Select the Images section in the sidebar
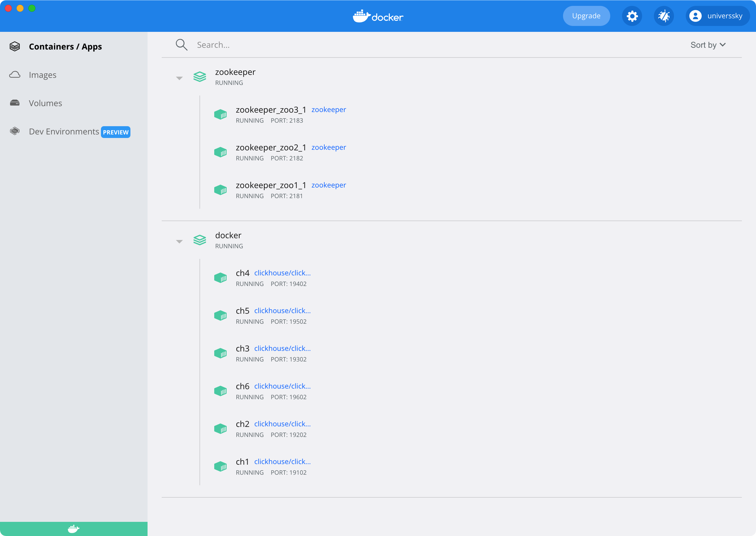756x536 pixels. [x=42, y=75]
